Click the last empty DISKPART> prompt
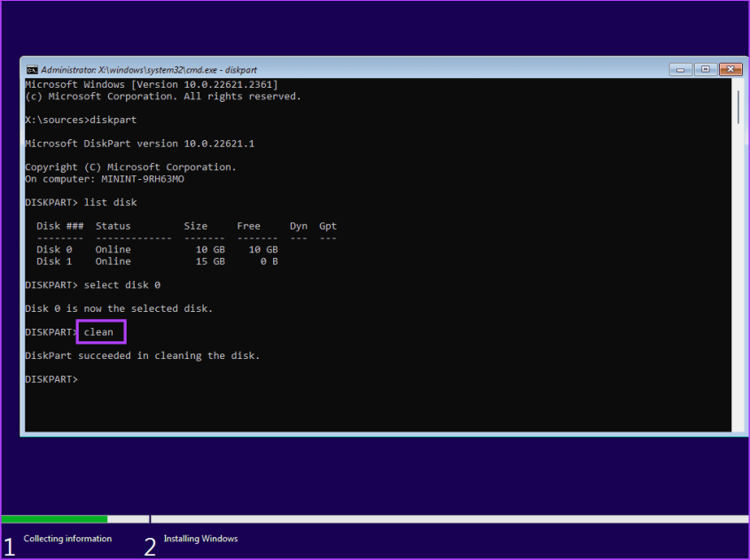Screen dimensions: 750x560 click(x=51, y=379)
